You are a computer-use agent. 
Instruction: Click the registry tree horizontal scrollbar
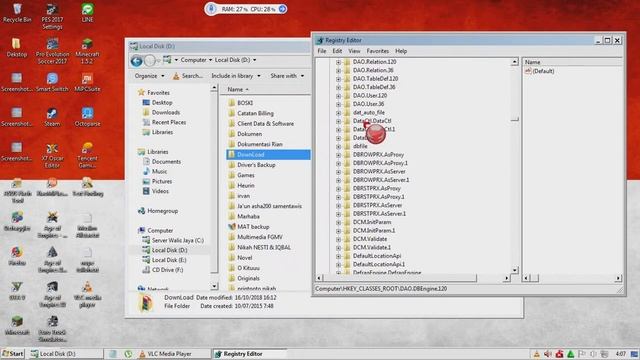400,278
